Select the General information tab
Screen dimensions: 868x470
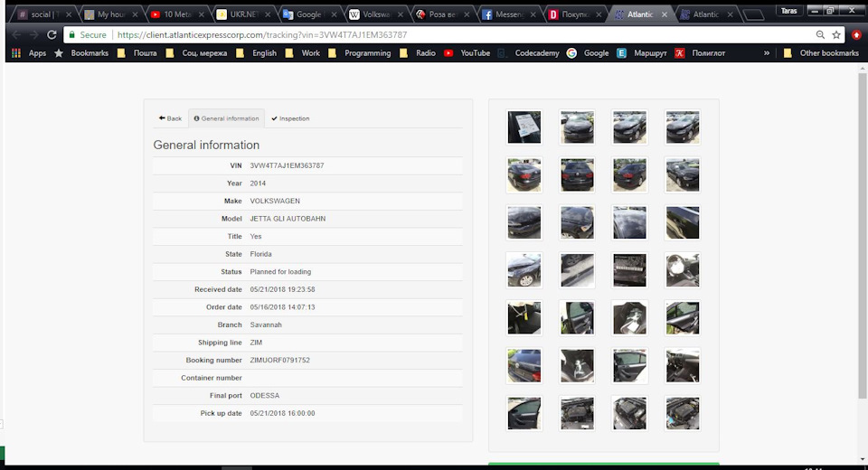click(x=226, y=118)
